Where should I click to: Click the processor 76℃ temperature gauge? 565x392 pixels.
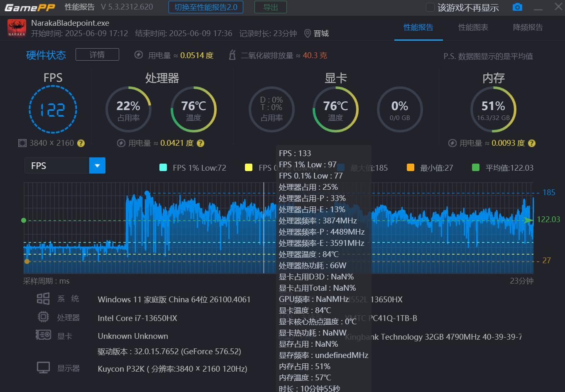pyautogui.click(x=193, y=110)
